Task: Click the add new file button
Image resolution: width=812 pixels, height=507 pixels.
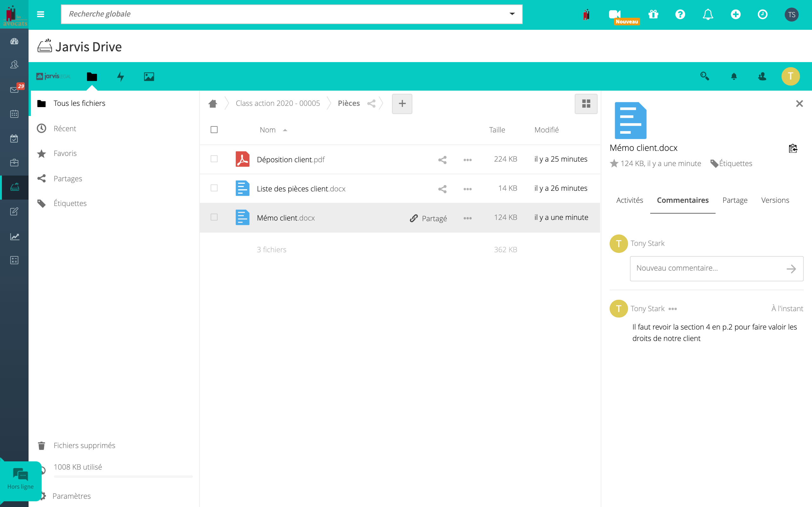Action: tap(403, 103)
